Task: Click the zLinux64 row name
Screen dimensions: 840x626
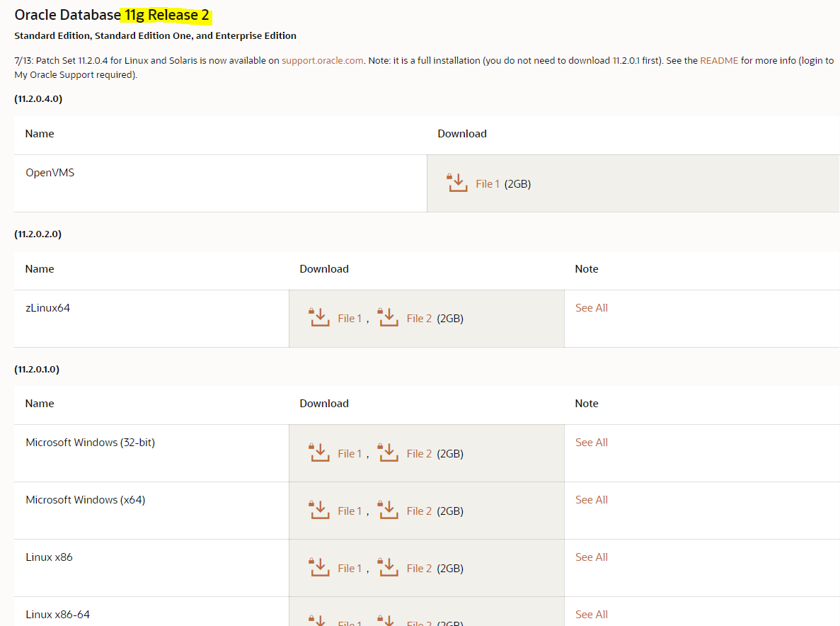Action: [x=47, y=307]
